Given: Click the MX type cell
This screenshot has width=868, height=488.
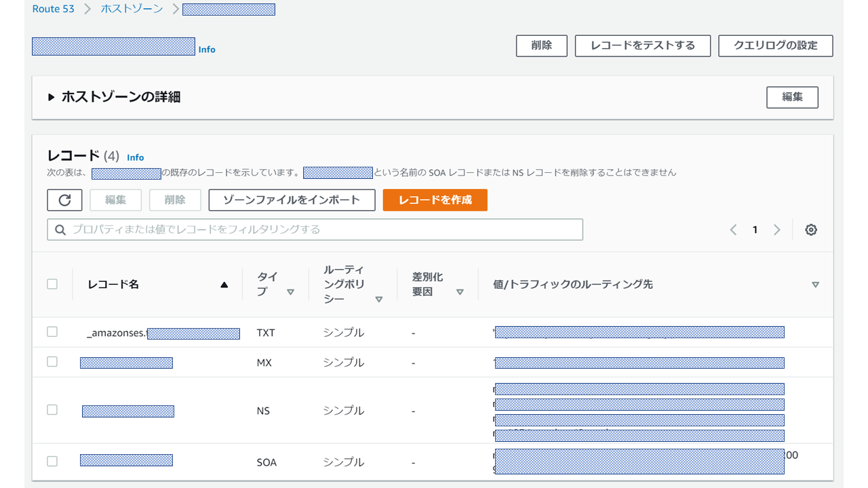Looking at the screenshot, I should [x=264, y=363].
